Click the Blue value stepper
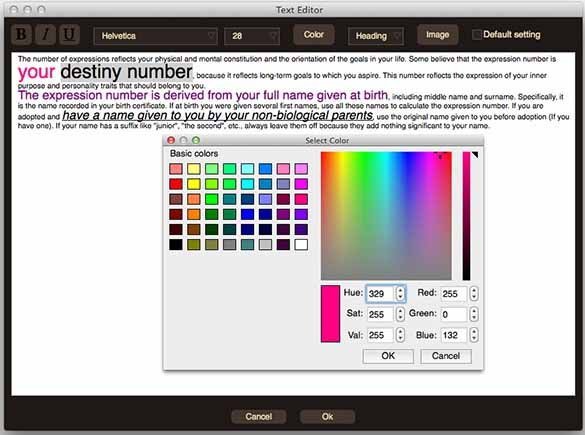 click(474, 335)
